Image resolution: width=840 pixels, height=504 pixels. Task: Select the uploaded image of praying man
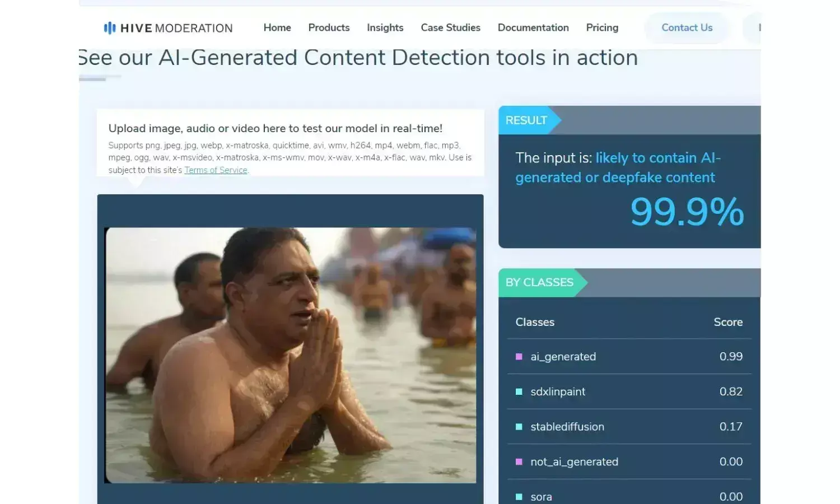tap(291, 355)
